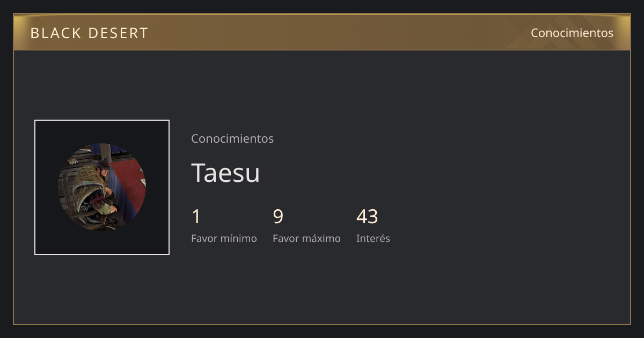Click the Favor máximo value 9
This screenshot has height=338, width=644.
click(x=278, y=216)
